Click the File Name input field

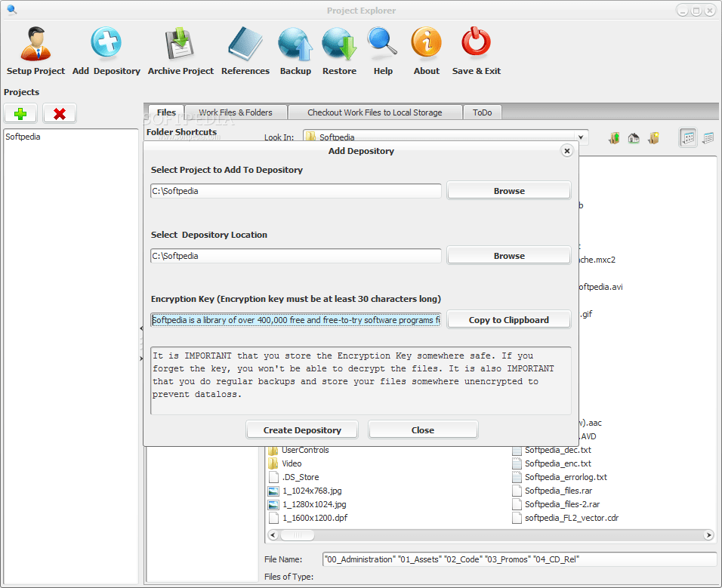pos(520,559)
